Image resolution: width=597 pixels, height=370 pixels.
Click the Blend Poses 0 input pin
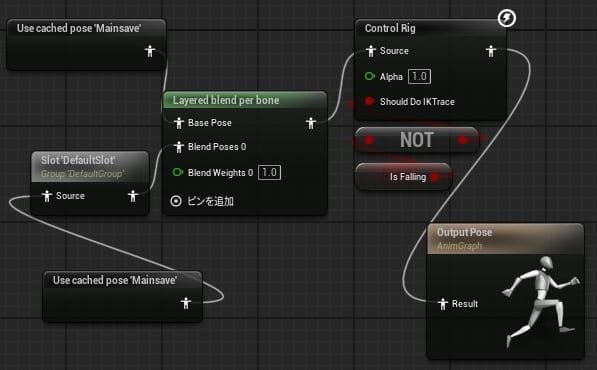[x=179, y=147]
